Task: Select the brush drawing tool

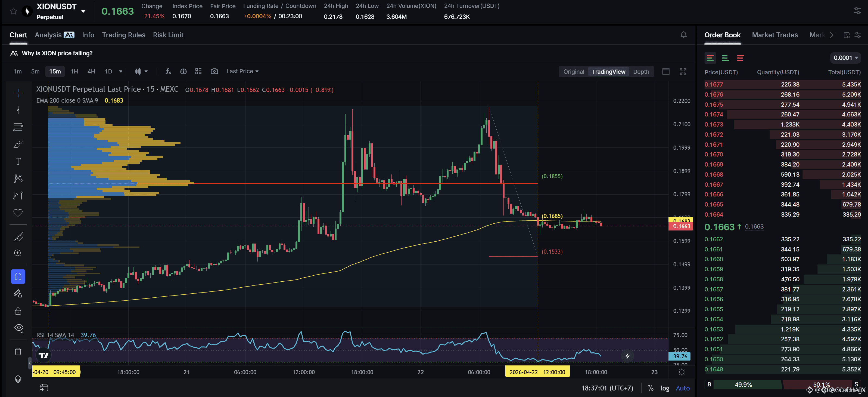Action: (x=18, y=144)
